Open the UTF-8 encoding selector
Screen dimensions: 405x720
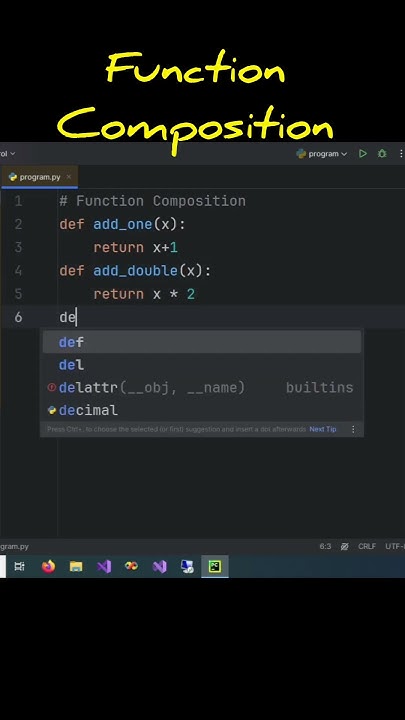pyautogui.click(x=395, y=546)
